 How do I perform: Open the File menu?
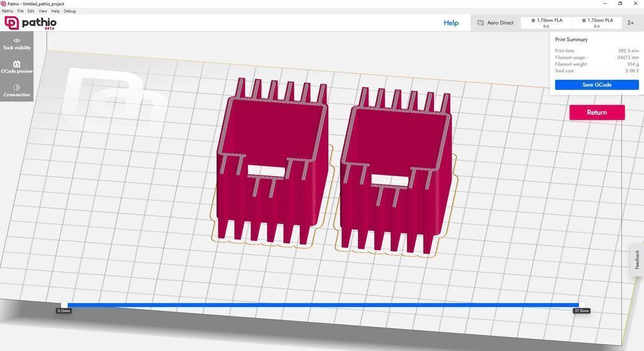20,11
